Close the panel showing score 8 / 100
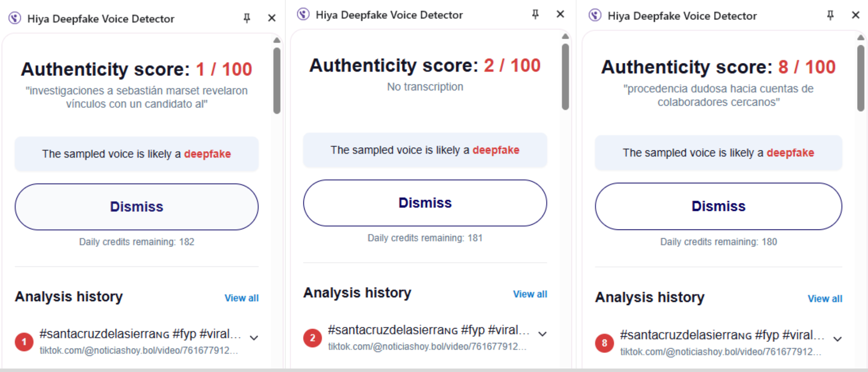The width and height of the screenshot is (868, 372). click(855, 15)
